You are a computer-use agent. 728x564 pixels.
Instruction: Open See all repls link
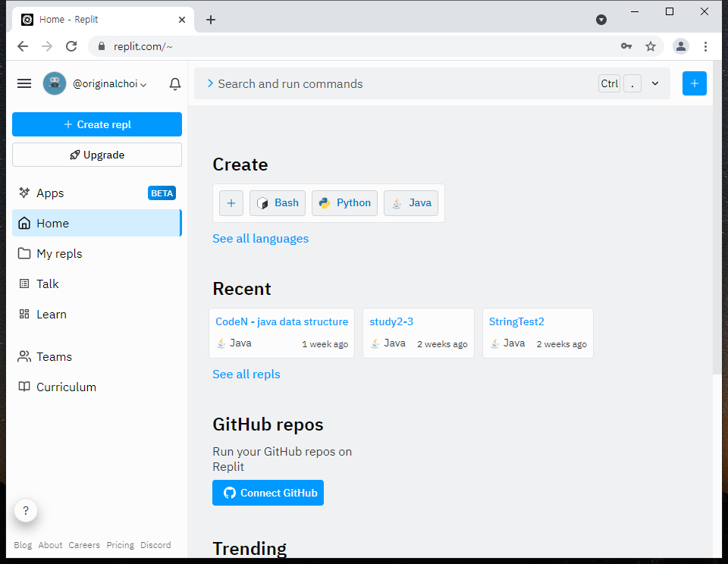coord(246,374)
